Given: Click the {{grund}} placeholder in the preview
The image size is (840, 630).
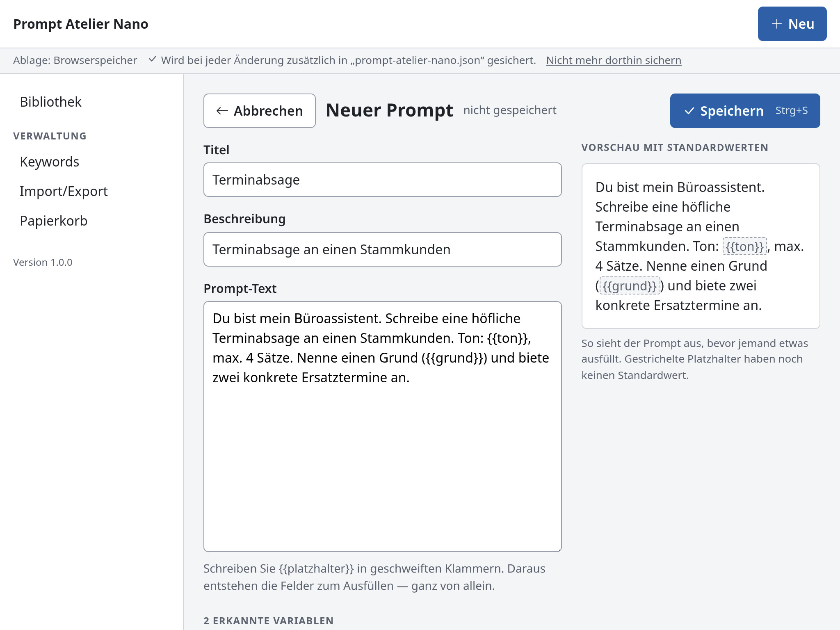Looking at the screenshot, I should [630, 286].
